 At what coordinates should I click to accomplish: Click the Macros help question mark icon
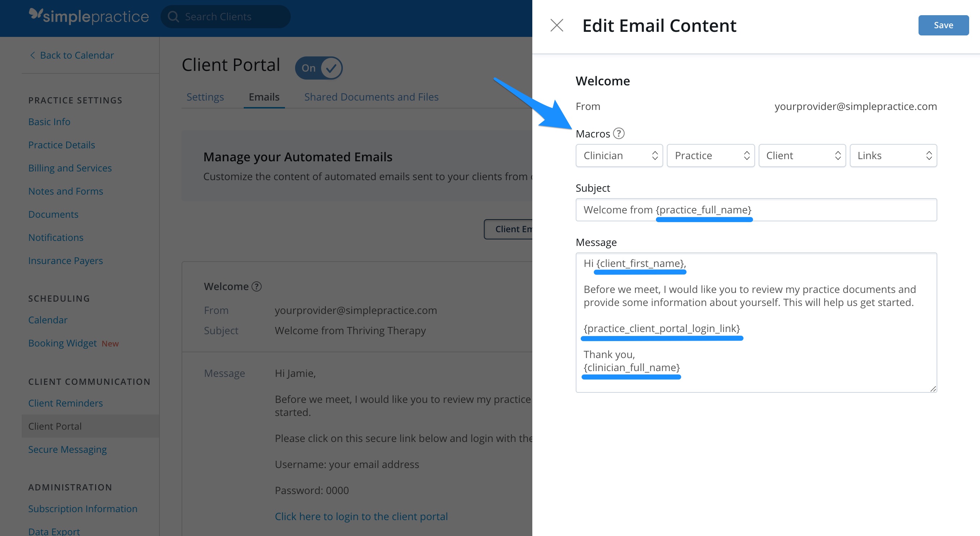pos(619,133)
